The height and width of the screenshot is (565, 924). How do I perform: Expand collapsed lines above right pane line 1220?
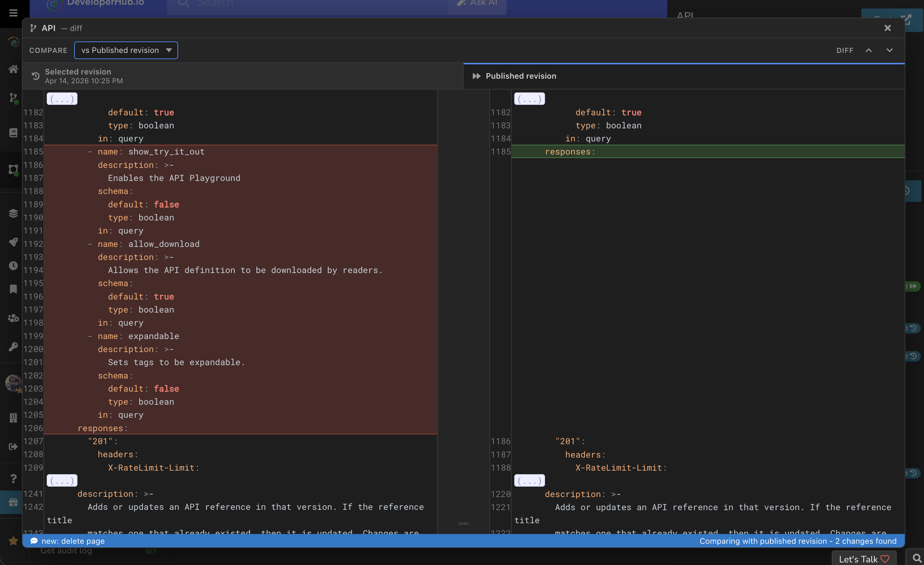[x=529, y=481]
